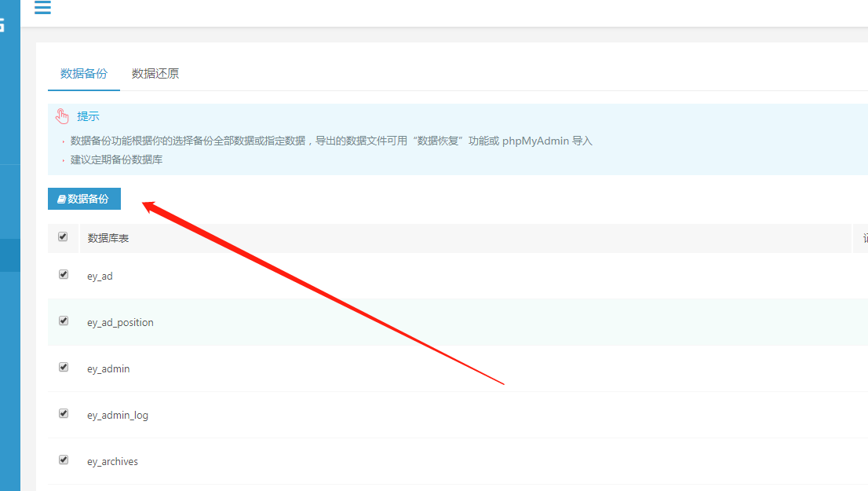Screen dimensions: 868x491
Task: Uncheck the ey_ad_position checkbox
Action: tap(63, 321)
